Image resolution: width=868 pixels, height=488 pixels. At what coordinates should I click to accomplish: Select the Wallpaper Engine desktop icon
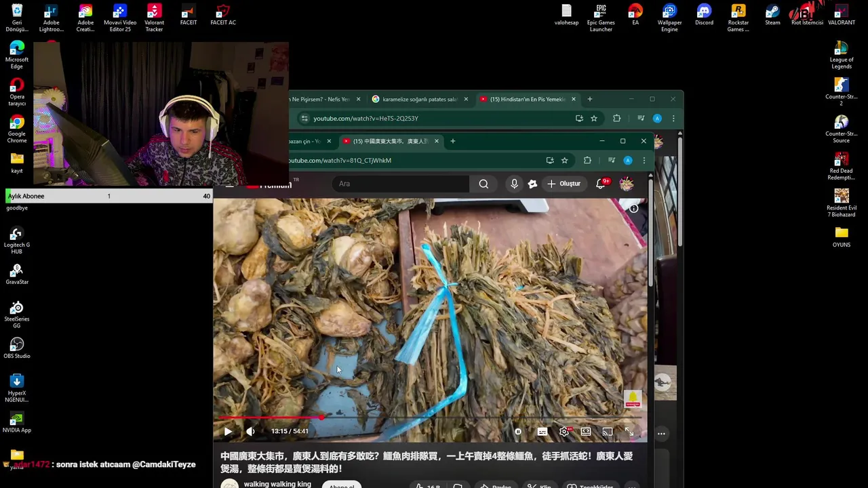coord(669,18)
